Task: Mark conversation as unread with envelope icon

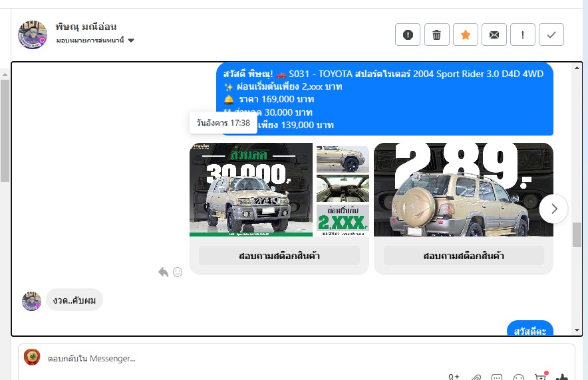Action: click(x=494, y=35)
